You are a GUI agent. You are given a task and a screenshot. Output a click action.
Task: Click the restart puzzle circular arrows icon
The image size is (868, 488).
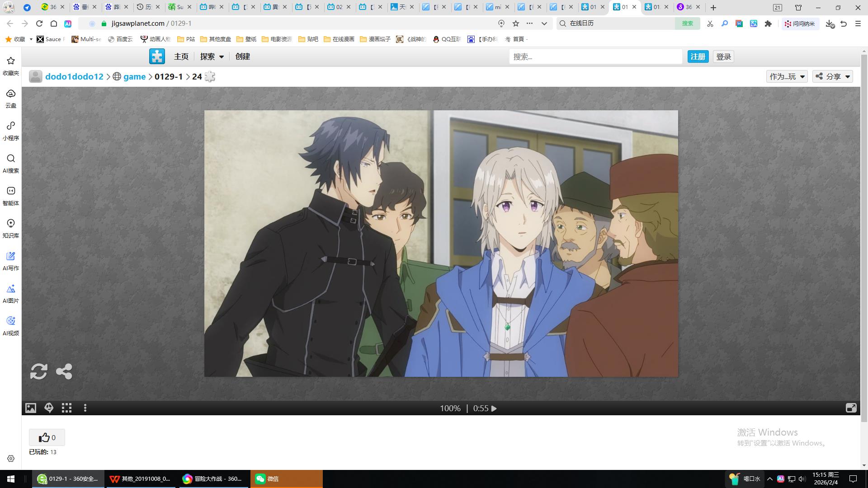[39, 371]
